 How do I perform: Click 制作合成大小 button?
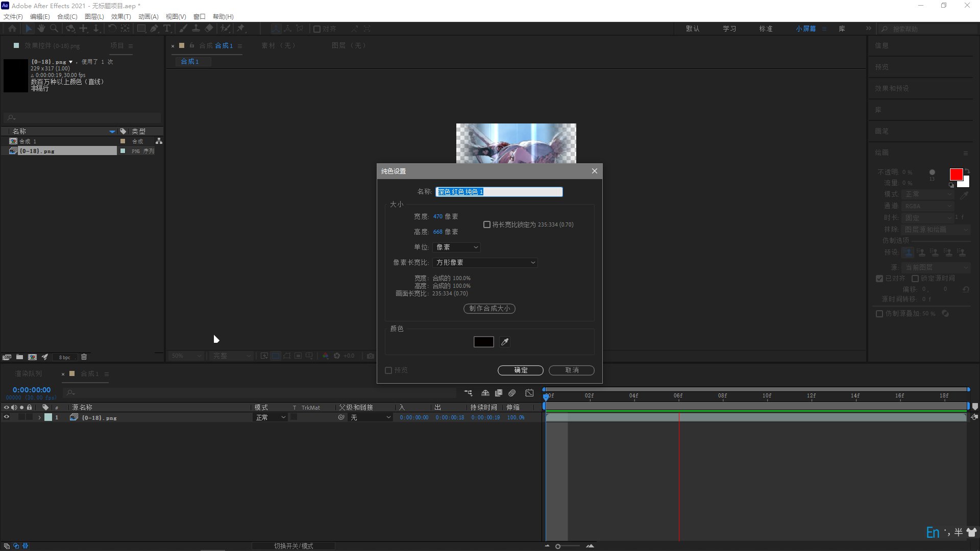(488, 308)
